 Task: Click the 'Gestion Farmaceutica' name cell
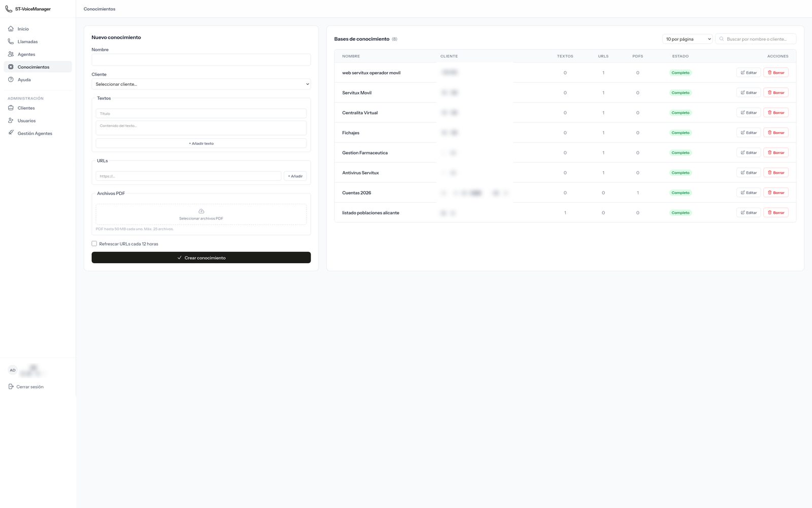(365, 153)
